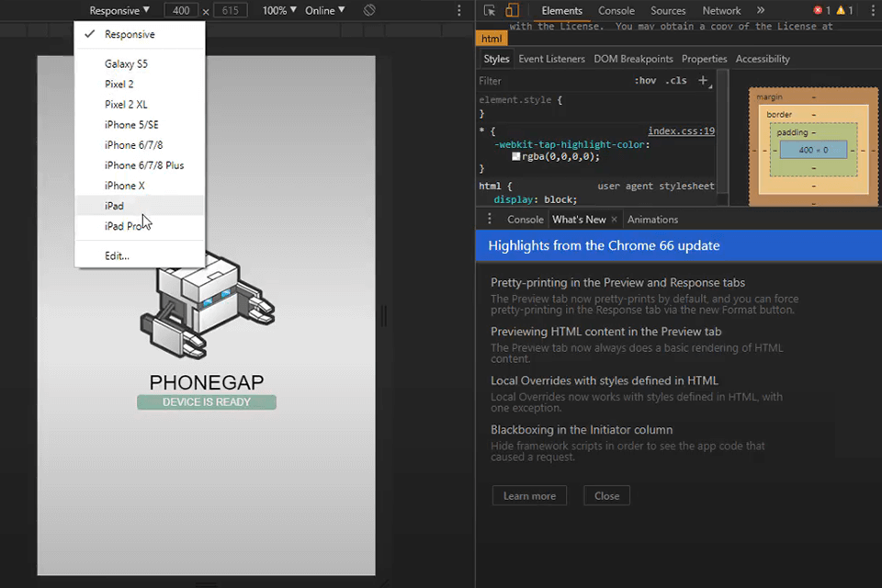Close the What's New tab with x
The image size is (882, 588).
pos(615,220)
